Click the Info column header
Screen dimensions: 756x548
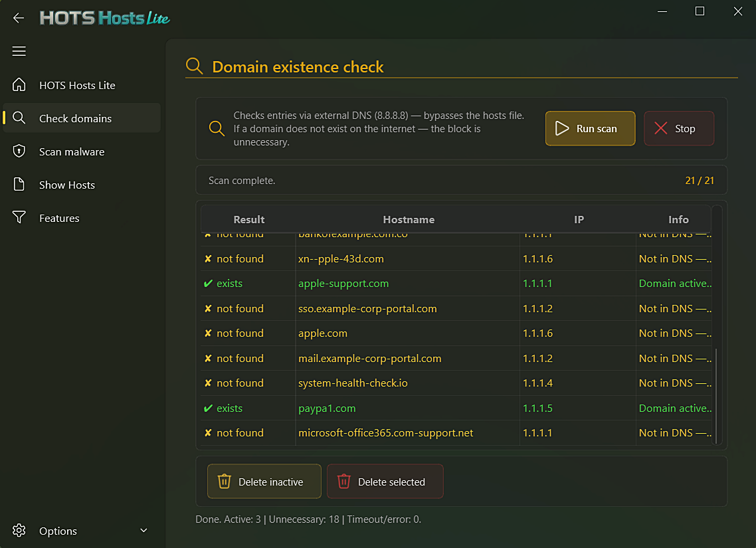678,219
